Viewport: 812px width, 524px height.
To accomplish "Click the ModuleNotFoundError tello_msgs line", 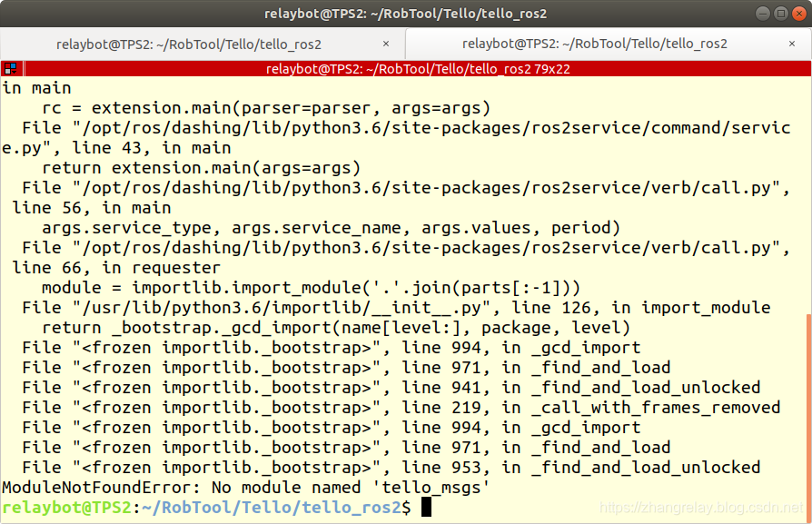I will 246,488.
